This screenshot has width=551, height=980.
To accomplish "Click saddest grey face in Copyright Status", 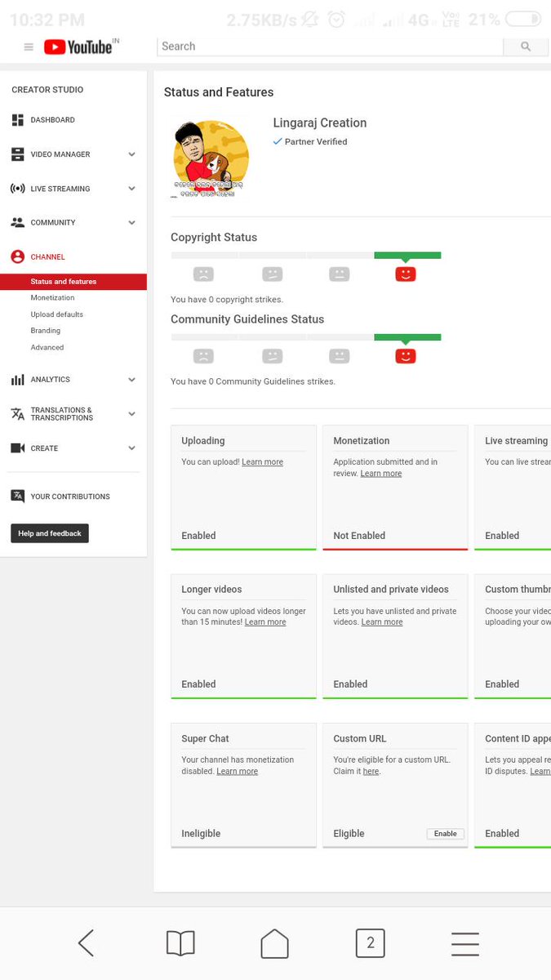I will click(203, 274).
